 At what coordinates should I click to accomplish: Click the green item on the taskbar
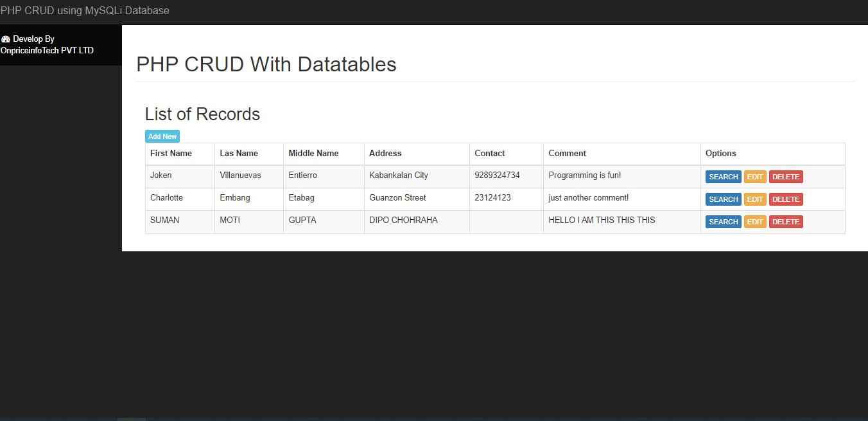[131, 418]
